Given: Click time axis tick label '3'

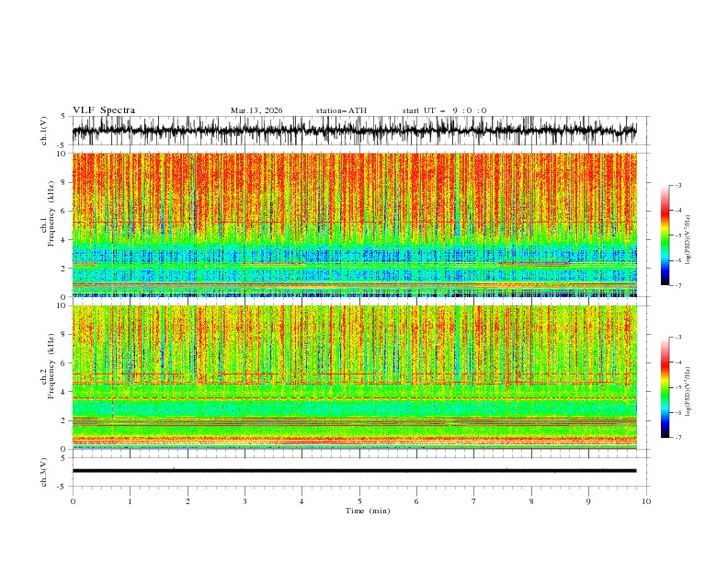Looking at the screenshot, I should click(x=245, y=501).
